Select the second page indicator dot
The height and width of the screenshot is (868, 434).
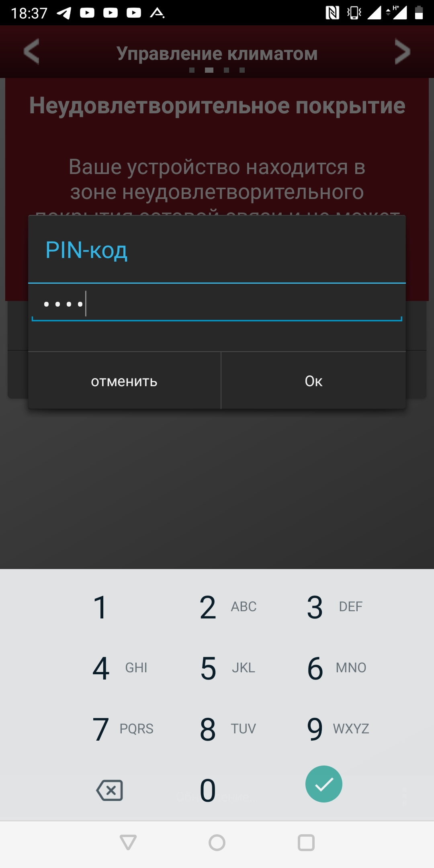click(209, 70)
